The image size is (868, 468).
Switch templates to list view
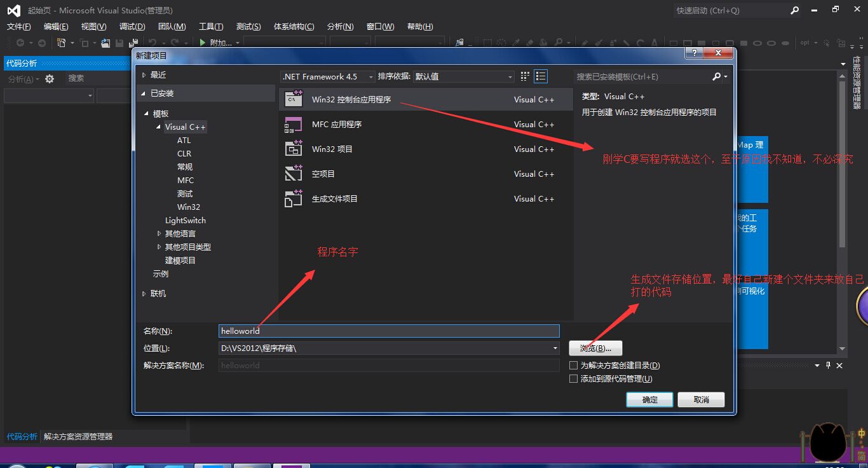pyautogui.click(x=541, y=76)
